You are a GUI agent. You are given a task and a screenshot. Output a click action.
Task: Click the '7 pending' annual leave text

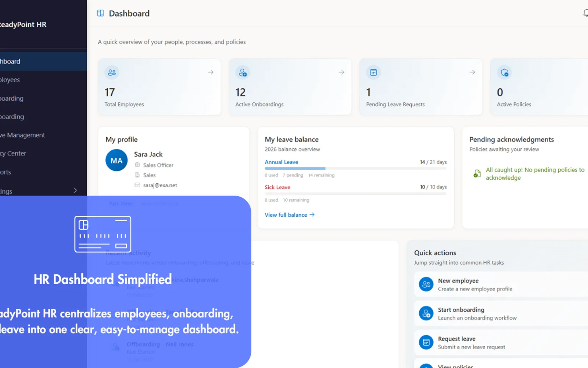coord(293,175)
